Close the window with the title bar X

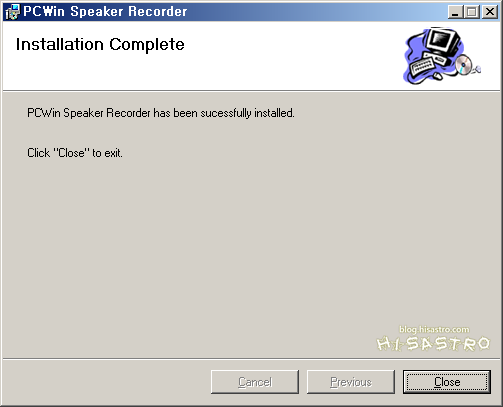[490, 12]
